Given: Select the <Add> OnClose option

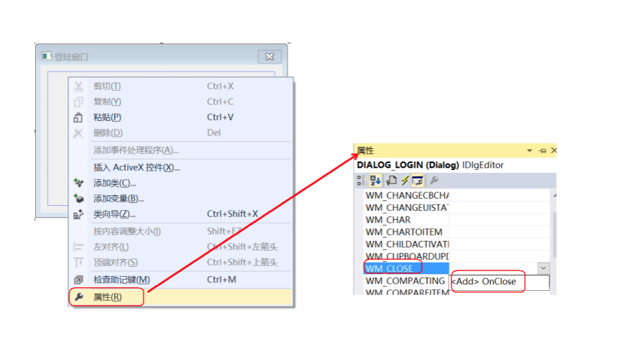Looking at the screenshot, I should click(499, 282).
